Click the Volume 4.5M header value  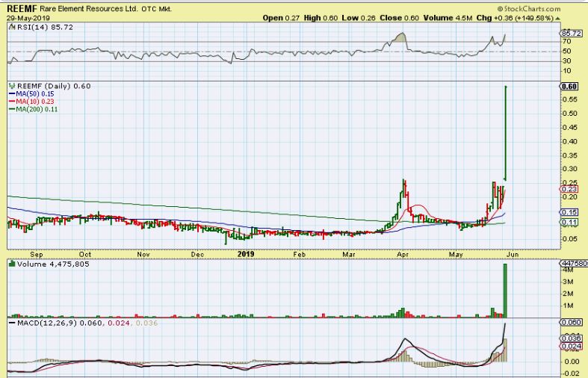point(448,18)
